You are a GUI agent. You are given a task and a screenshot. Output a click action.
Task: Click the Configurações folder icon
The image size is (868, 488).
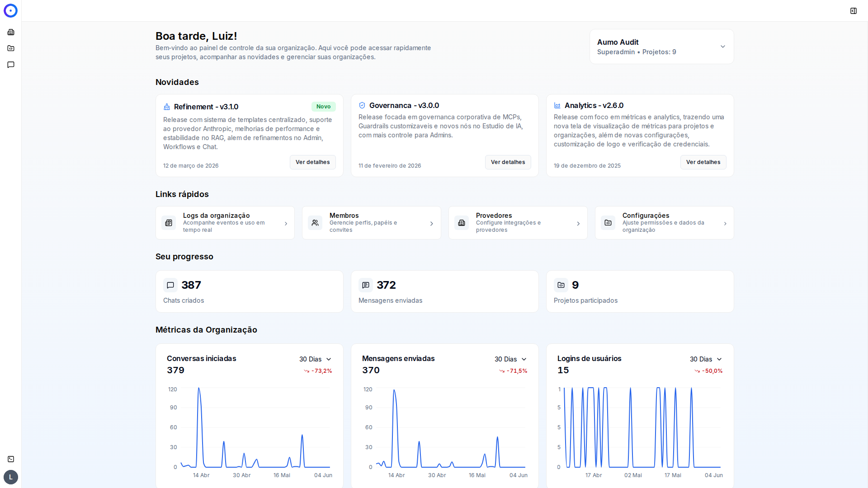(608, 223)
